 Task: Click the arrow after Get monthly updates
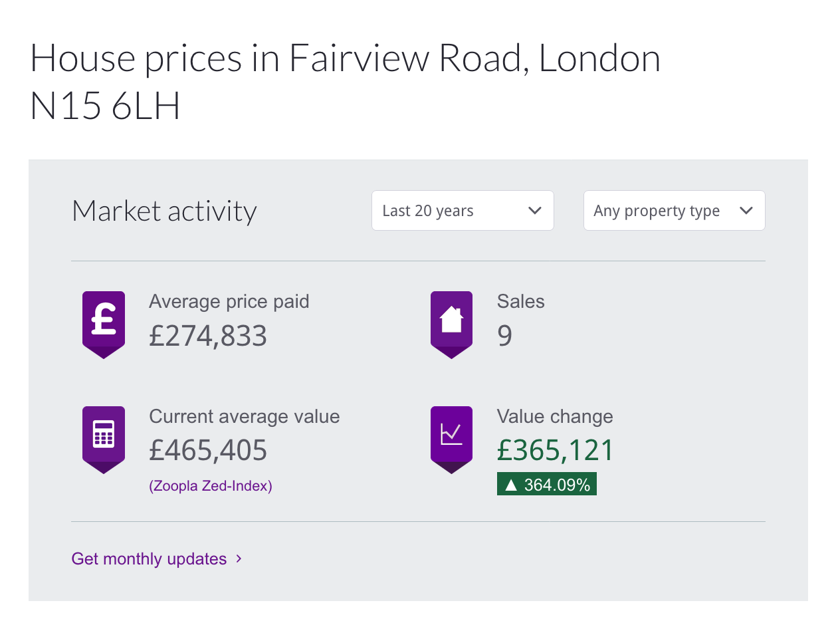point(239,559)
